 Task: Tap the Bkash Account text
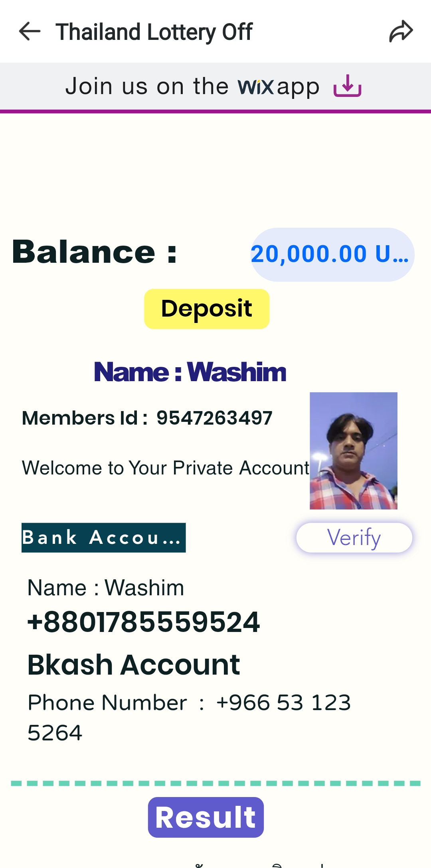pyautogui.click(x=134, y=665)
